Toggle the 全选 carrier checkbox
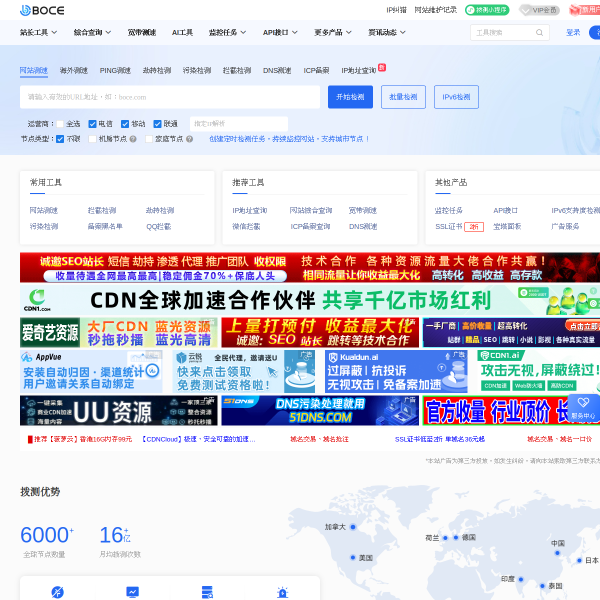 60,124
